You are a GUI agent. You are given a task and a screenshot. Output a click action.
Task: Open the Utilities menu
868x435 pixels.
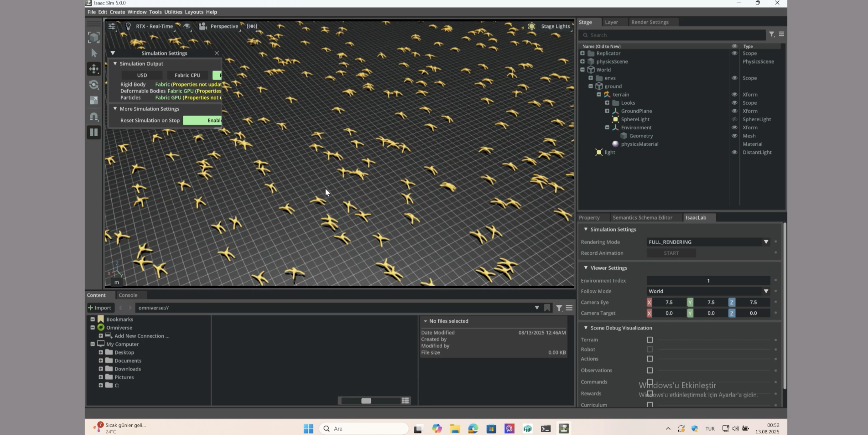(x=173, y=12)
